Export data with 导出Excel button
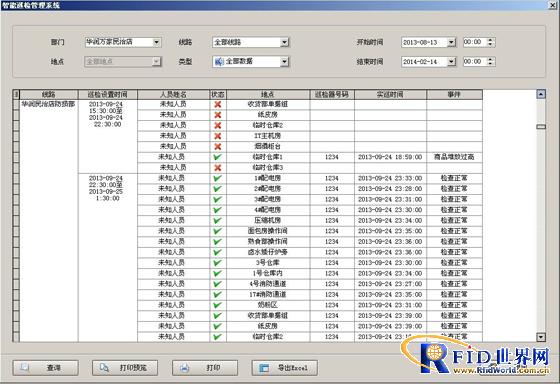This screenshot has height=384, width=560. (x=284, y=368)
